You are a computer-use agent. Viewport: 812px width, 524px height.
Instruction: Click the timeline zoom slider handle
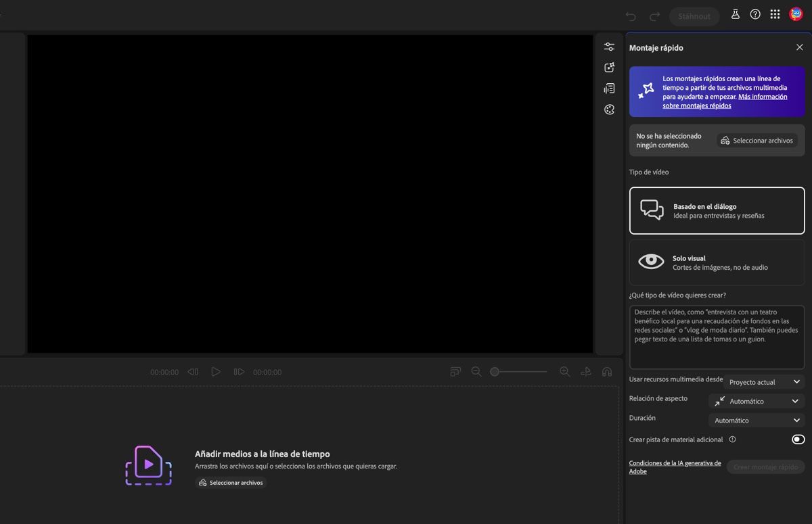[x=495, y=372]
